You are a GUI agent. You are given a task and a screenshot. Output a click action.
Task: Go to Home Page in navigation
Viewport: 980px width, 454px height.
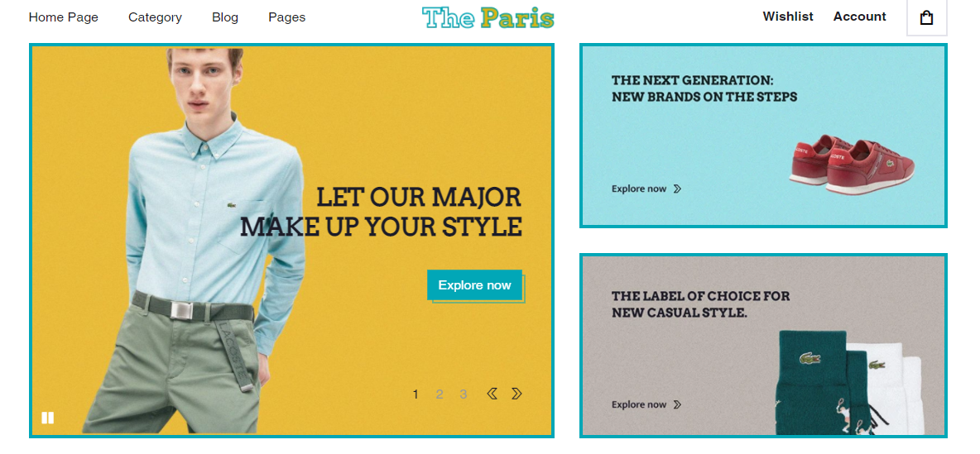[x=64, y=17]
